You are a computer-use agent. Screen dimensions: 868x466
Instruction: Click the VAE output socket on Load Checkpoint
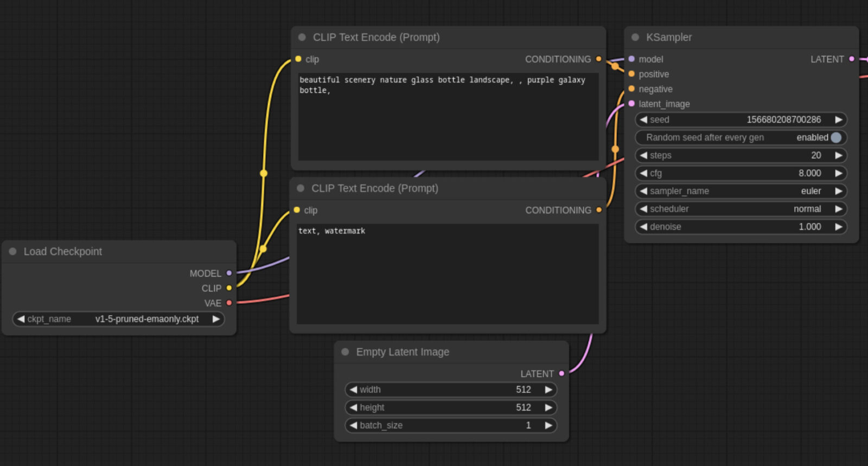click(x=229, y=303)
